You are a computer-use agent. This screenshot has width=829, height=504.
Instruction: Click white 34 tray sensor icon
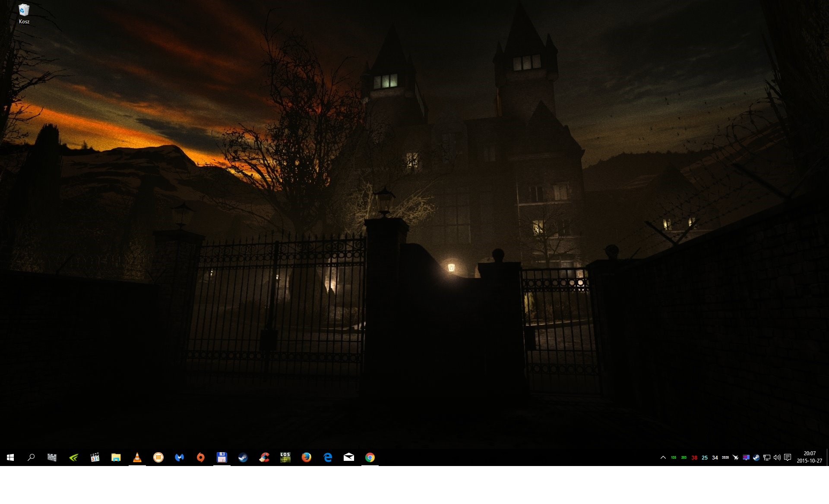tap(715, 457)
